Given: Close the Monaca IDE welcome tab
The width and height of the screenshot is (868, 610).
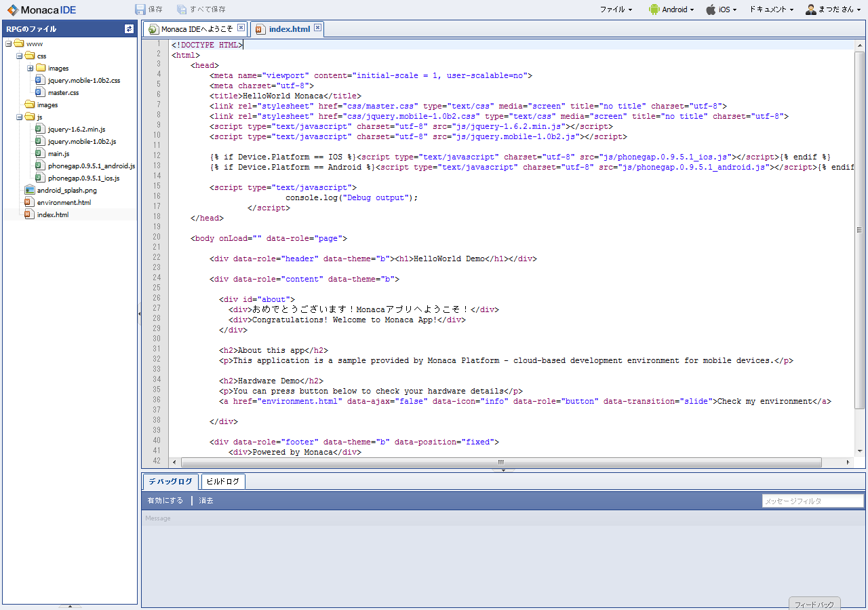Looking at the screenshot, I should pyautogui.click(x=241, y=28).
